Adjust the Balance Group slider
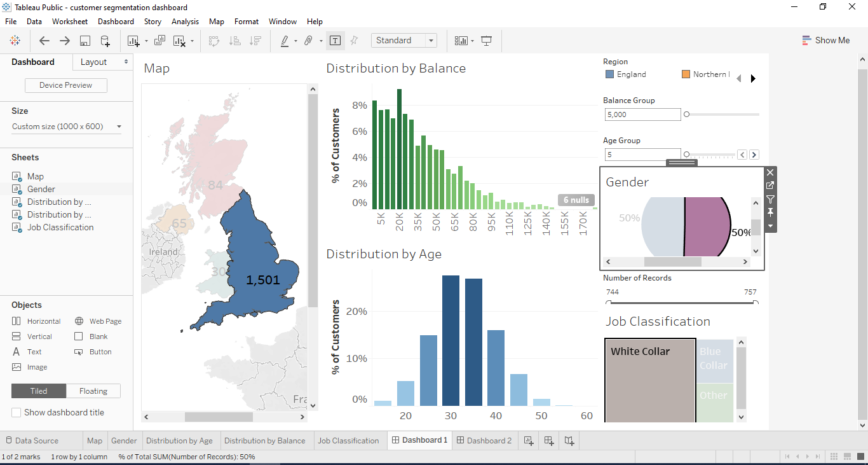The image size is (868, 465). pos(686,115)
